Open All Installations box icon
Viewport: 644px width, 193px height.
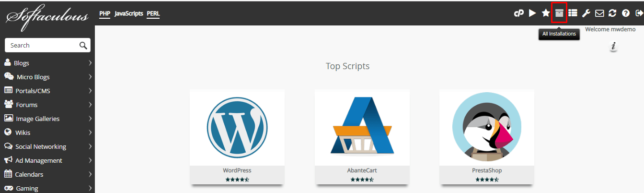[x=559, y=13]
